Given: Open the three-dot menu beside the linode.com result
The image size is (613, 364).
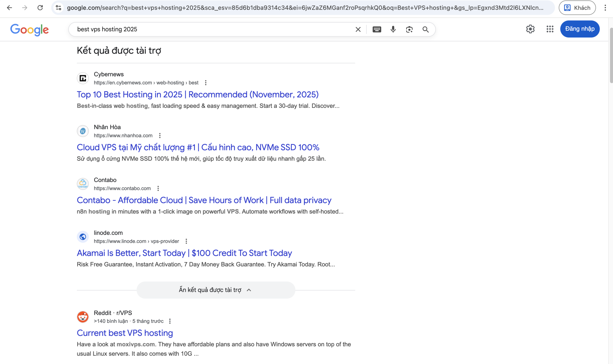Looking at the screenshot, I should (x=186, y=241).
